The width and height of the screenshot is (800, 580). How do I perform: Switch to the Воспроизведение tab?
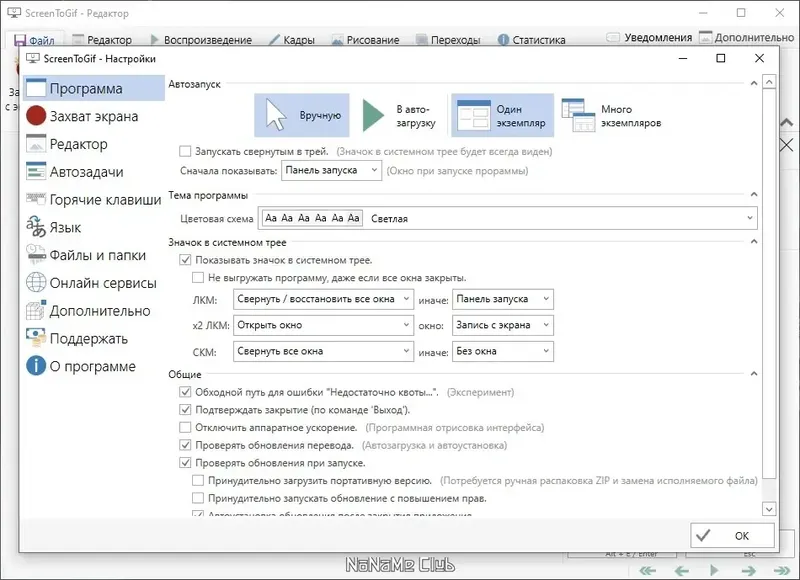(x=201, y=40)
